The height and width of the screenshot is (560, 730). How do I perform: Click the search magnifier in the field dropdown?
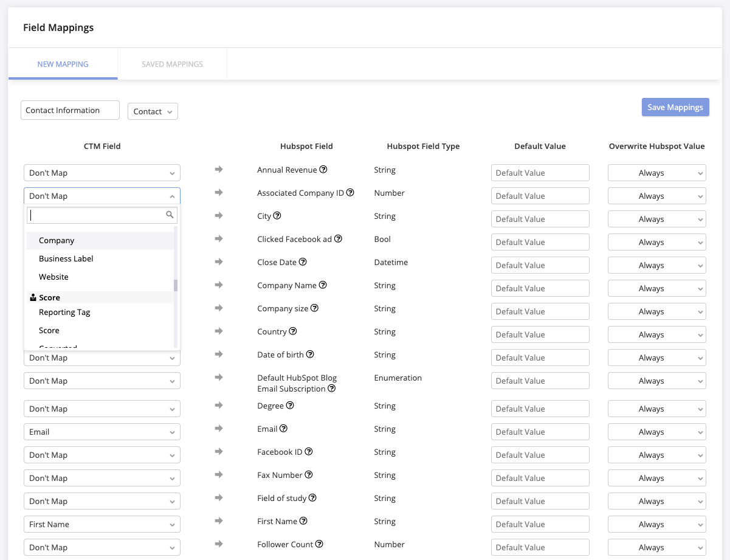(x=170, y=215)
